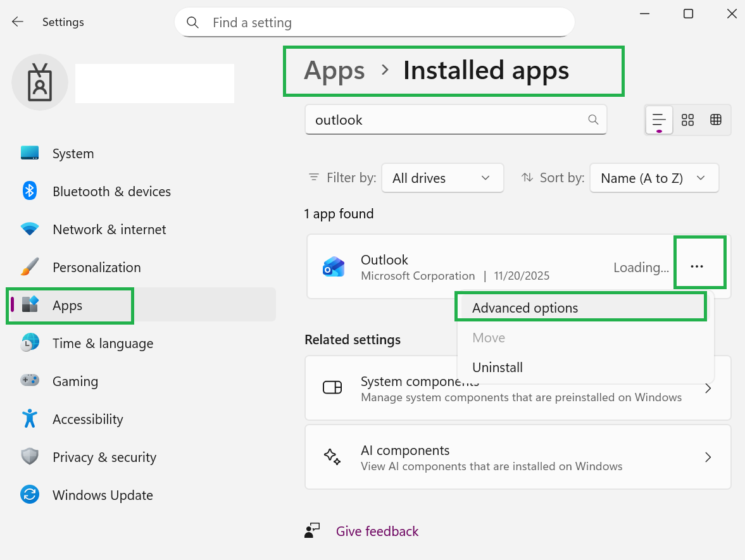Image resolution: width=745 pixels, height=560 pixels.
Task: Open the user account avatar
Action: coord(40,82)
